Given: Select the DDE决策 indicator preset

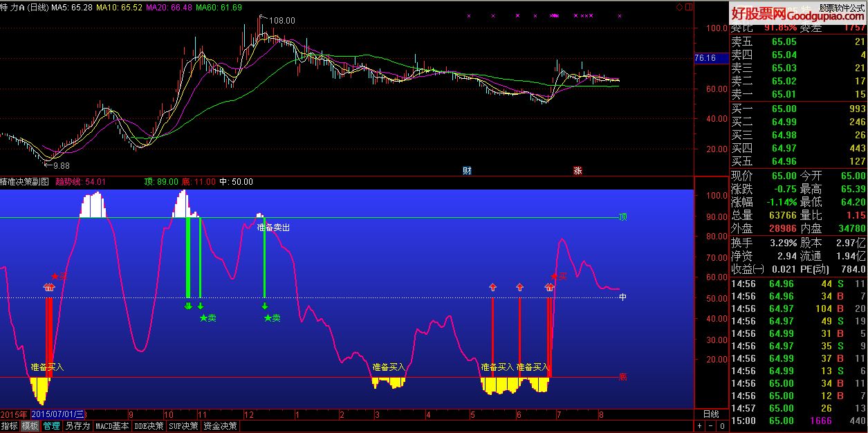Looking at the screenshot, I should 149,426.
